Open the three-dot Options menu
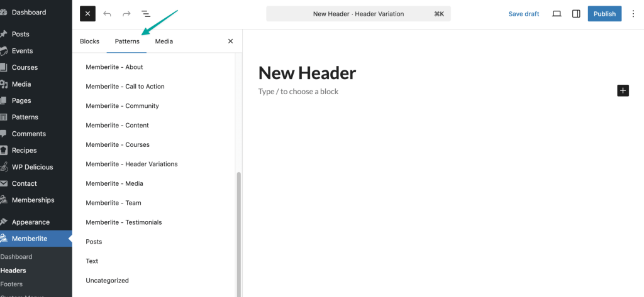 click(633, 14)
